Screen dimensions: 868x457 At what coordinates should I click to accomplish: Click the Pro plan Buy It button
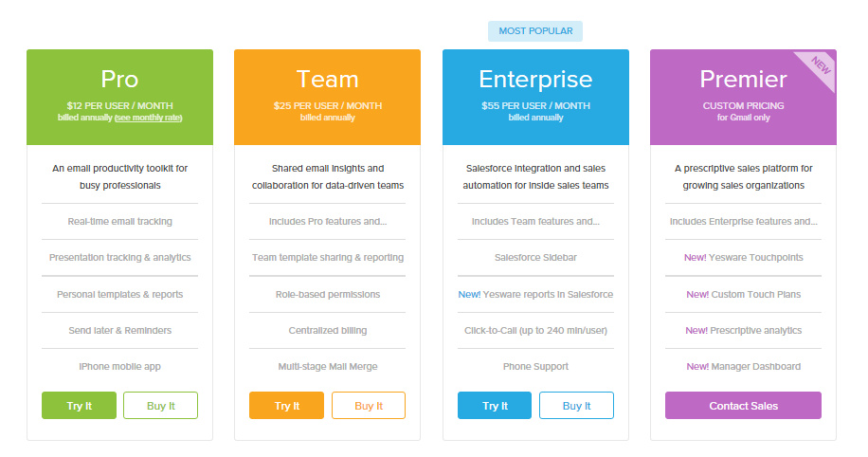(x=160, y=406)
